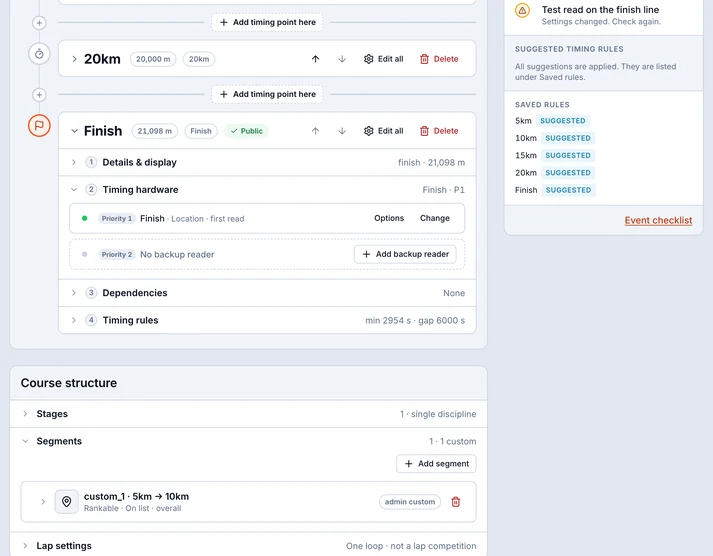Click the Course structure heading

pos(69,383)
